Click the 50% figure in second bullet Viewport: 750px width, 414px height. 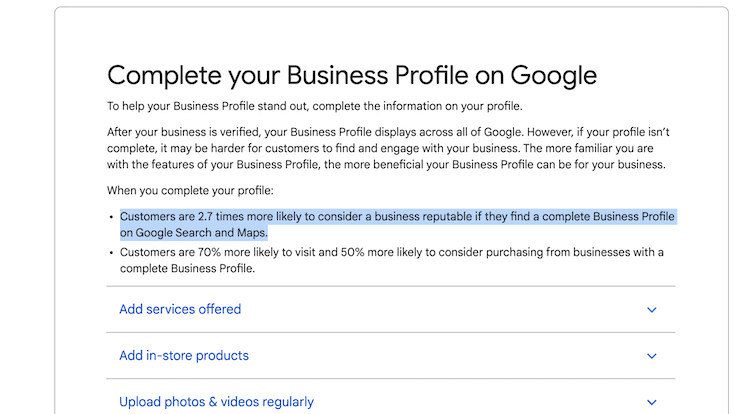pos(352,252)
